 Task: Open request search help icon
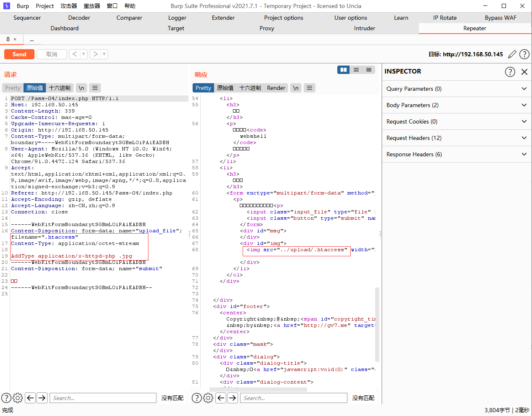pyautogui.click(x=6, y=398)
